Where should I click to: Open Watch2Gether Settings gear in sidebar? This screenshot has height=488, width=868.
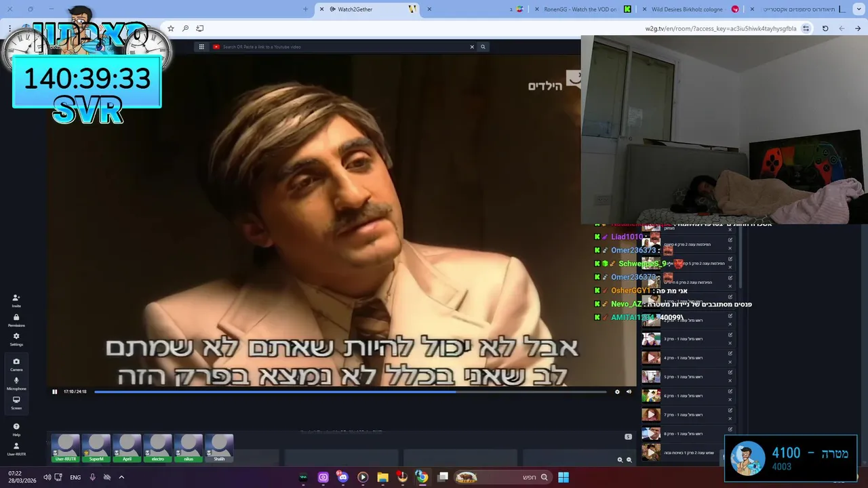16,338
